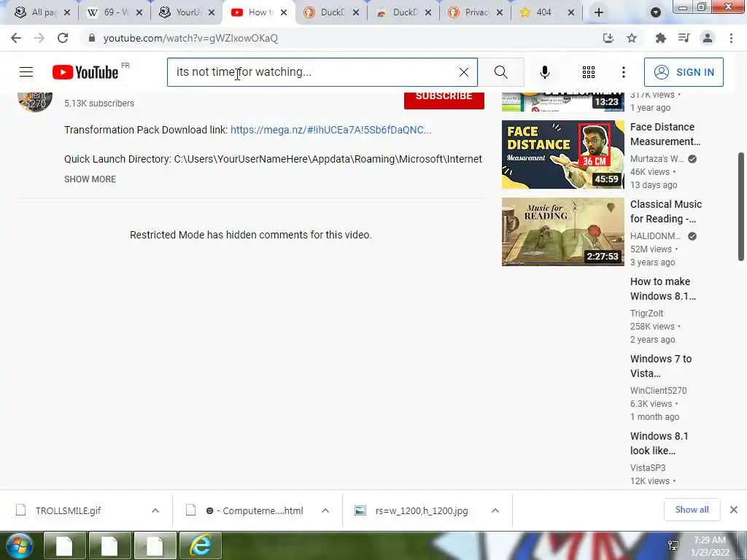
Task: Open the YouTube apps grid
Action: coord(589,72)
